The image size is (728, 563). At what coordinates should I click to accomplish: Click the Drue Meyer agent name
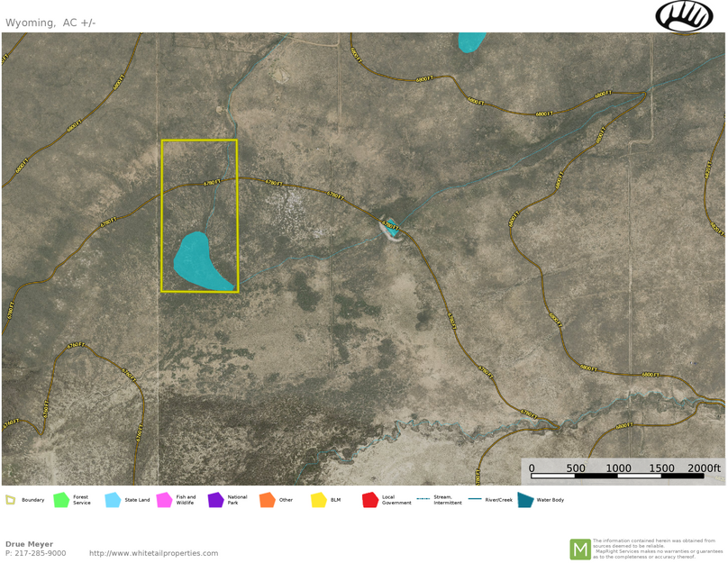(29, 544)
